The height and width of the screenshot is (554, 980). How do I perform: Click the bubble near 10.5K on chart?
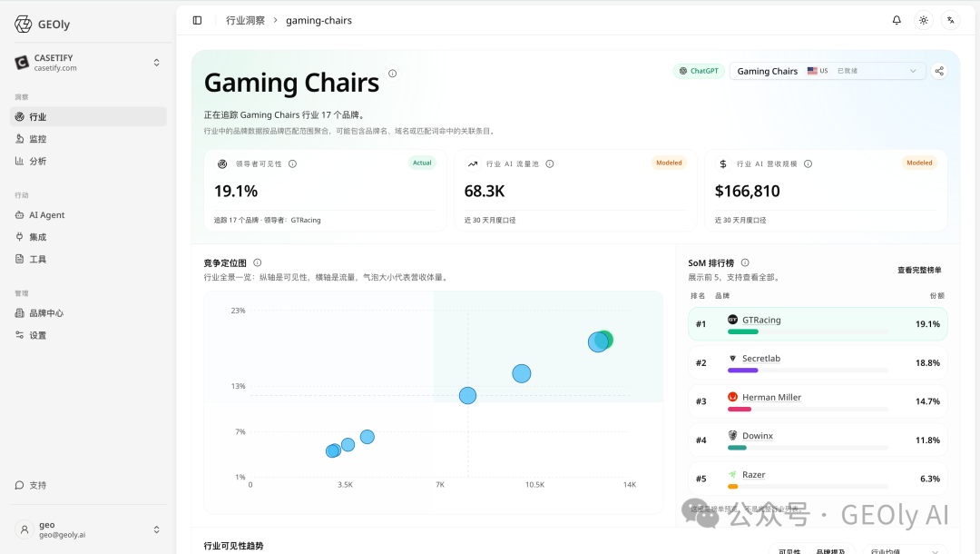pos(521,373)
